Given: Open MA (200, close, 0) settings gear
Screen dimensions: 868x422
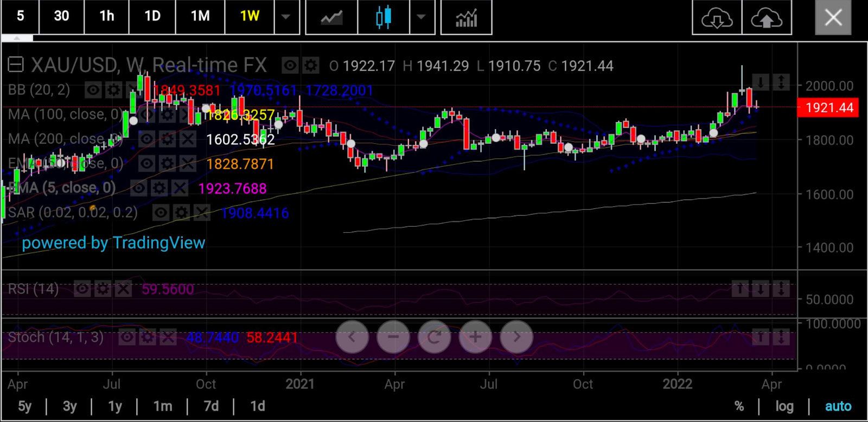Looking at the screenshot, I should pyautogui.click(x=167, y=139).
